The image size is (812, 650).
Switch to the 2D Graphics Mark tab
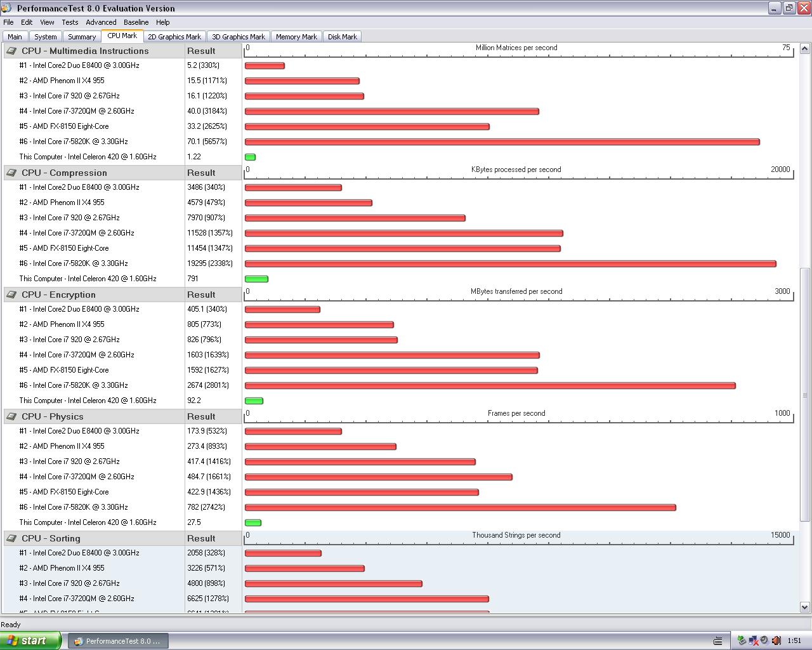coord(174,37)
